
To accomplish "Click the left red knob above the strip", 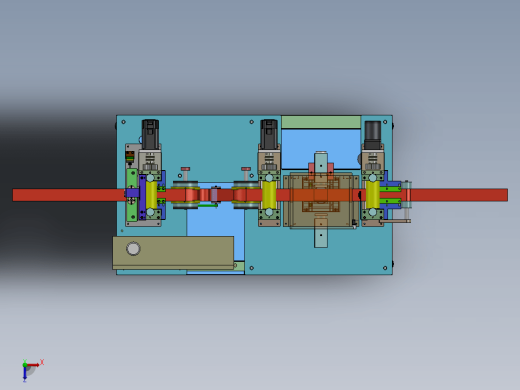I will (186, 169).
